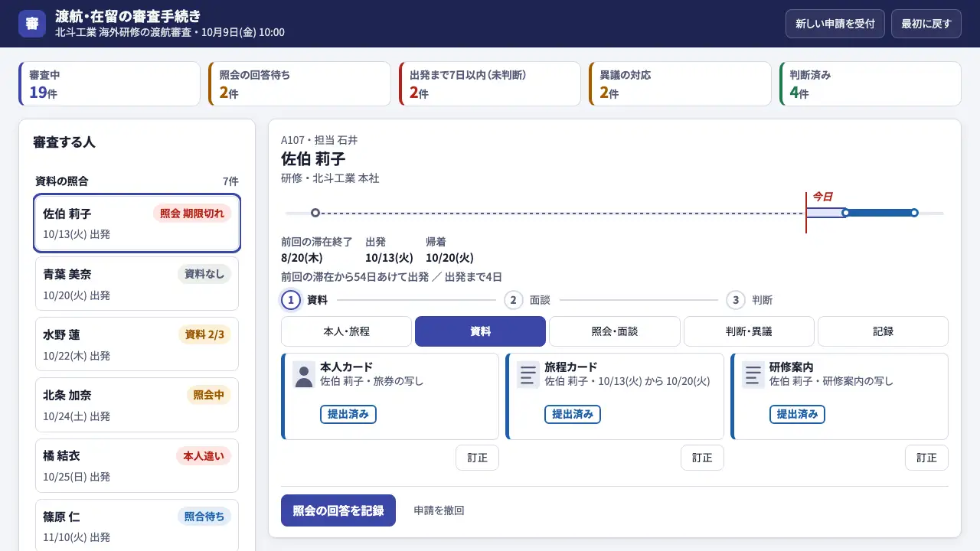Go to step 2 面談
Image resolution: width=980 pixels, height=551 pixels.
click(x=528, y=300)
